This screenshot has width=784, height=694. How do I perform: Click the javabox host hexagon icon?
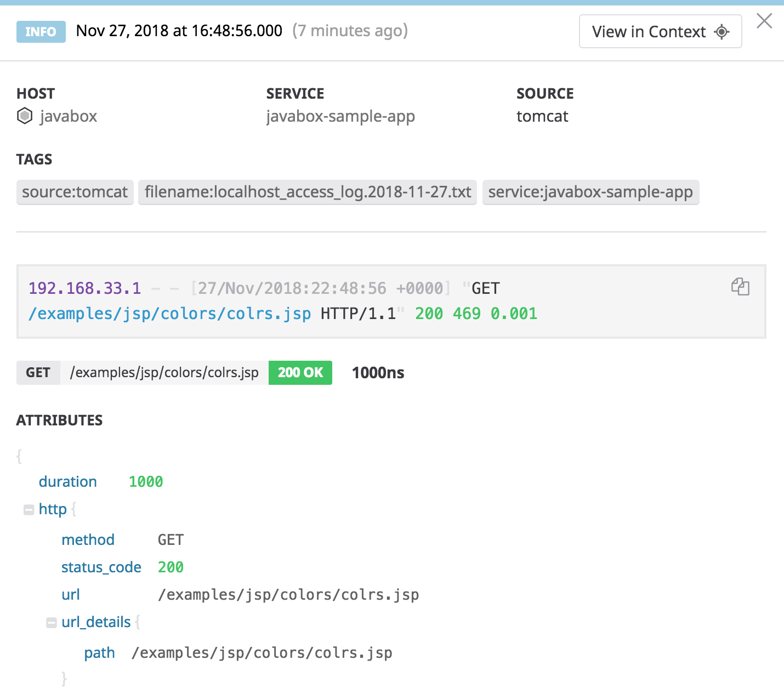tap(25, 116)
